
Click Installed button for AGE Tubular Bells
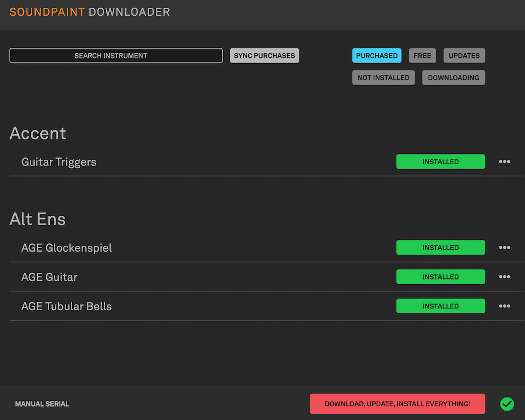[x=440, y=306]
